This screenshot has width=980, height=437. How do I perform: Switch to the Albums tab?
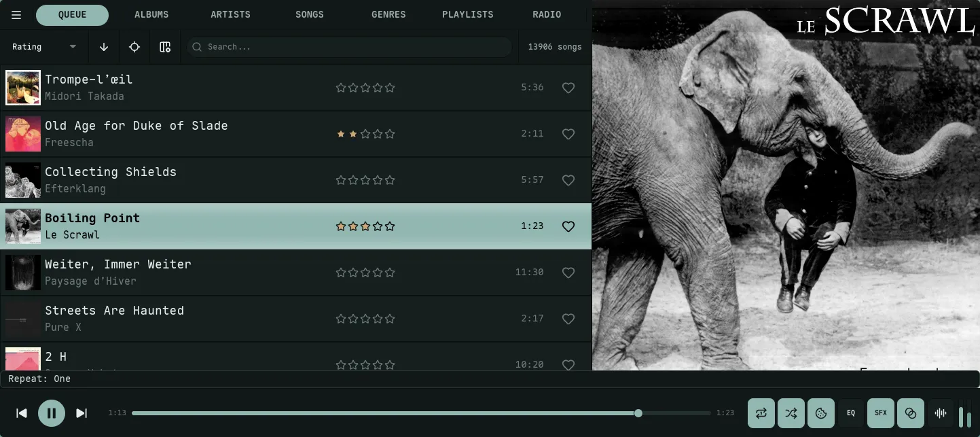coord(151,15)
